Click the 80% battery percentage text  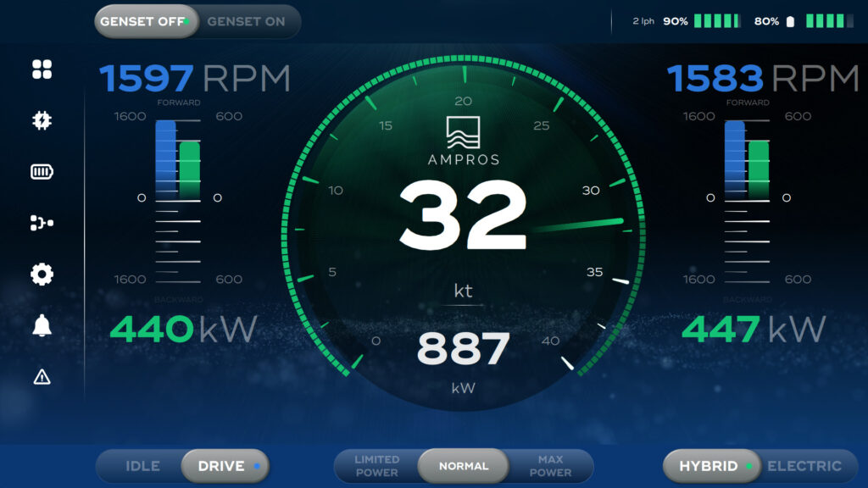[766, 21]
